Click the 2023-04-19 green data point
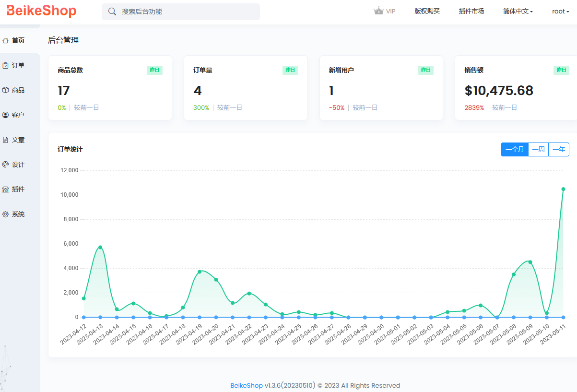 click(x=200, y=272)
